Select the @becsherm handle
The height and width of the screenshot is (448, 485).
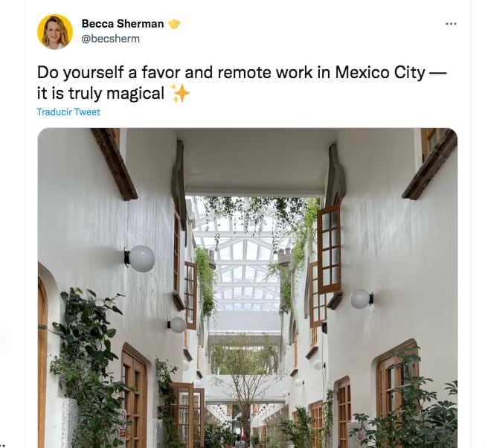[110, 39]
